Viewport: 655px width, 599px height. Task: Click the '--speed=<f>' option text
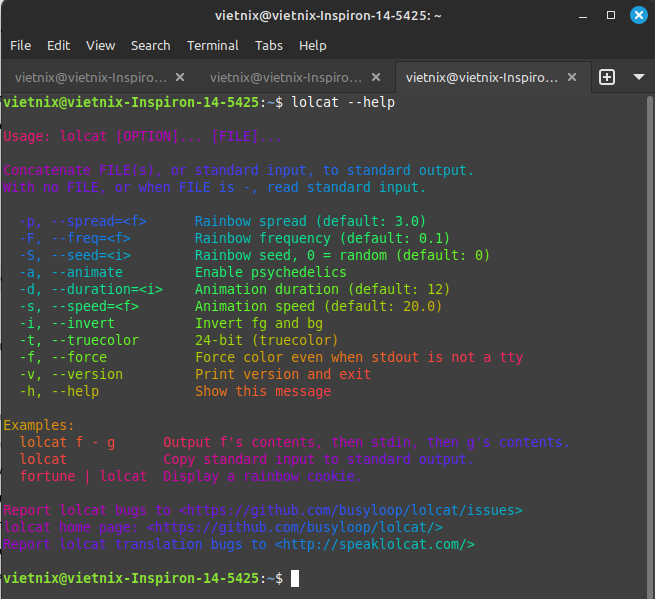(95, 306)
